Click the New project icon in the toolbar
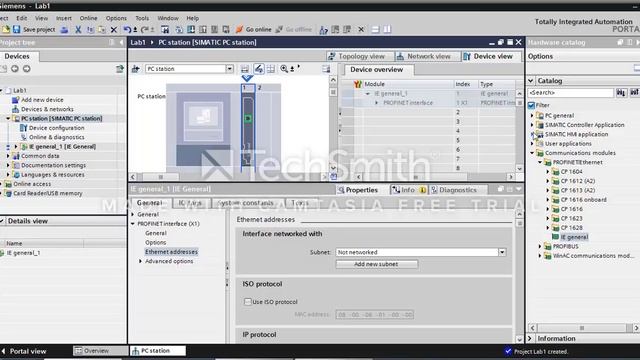This screenshot has width=640, height=360. point(6,29)
